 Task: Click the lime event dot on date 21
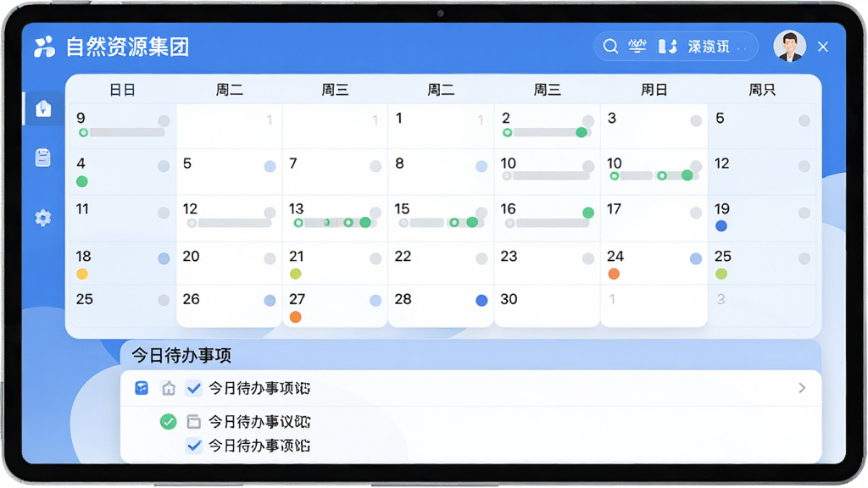click(x=296, y=274)
